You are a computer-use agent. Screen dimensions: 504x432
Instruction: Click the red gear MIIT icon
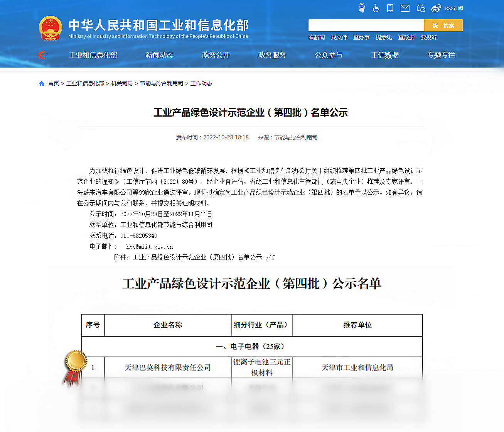tap(42, 55)
